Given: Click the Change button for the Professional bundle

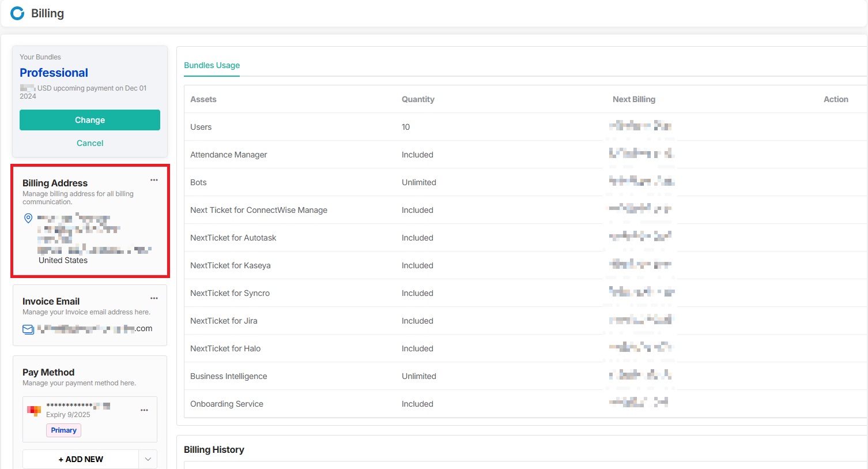Looking at the screenshot, I should 89,119.
